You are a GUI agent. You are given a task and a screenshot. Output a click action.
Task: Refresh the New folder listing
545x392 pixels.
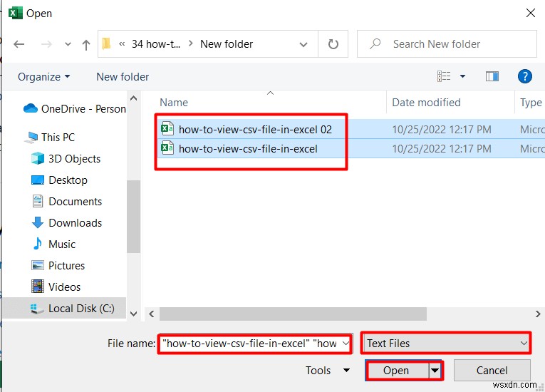pos(333,44)
